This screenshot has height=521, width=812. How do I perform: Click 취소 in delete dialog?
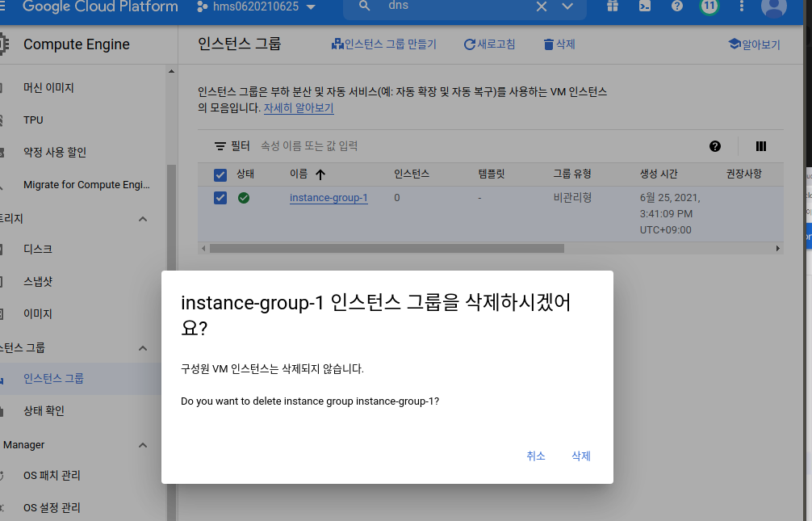pyautogui.click(x=535, y=456)
